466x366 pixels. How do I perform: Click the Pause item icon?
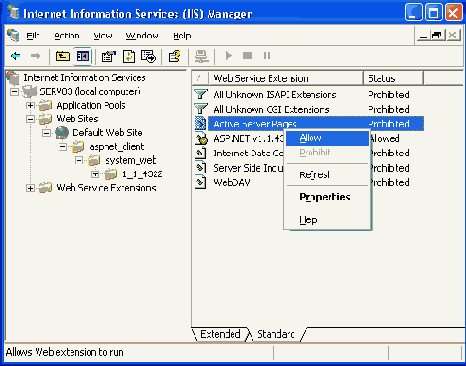[x=267, y=55]
